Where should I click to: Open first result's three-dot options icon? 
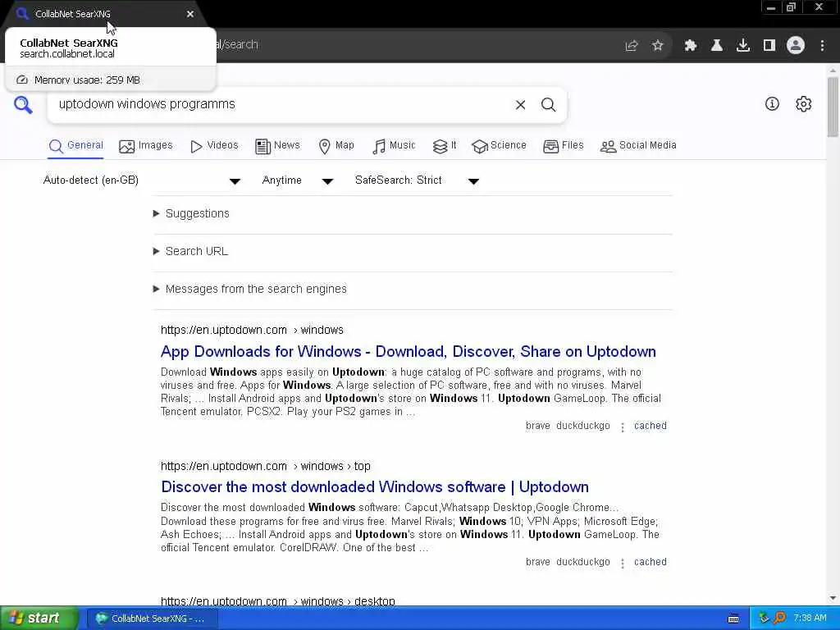coord(623,427)
